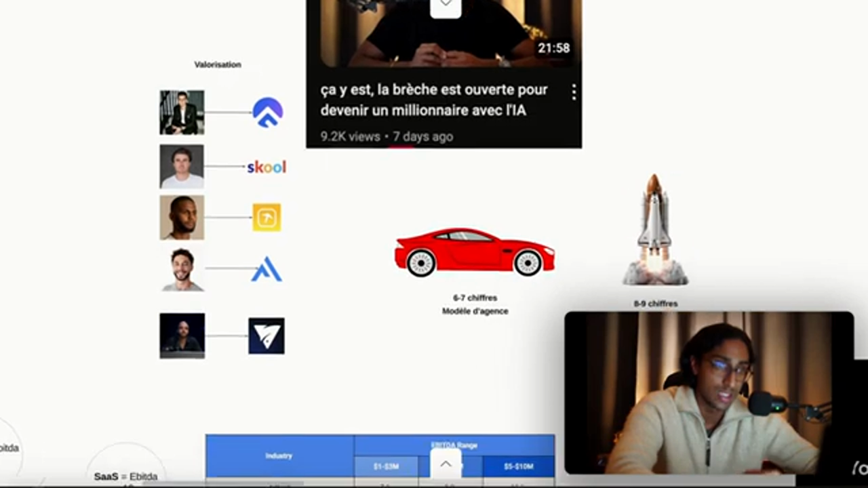Click the blue letter A logo
Screen dimensions: 868x488
pyautogui.click(x=267, y=269)
